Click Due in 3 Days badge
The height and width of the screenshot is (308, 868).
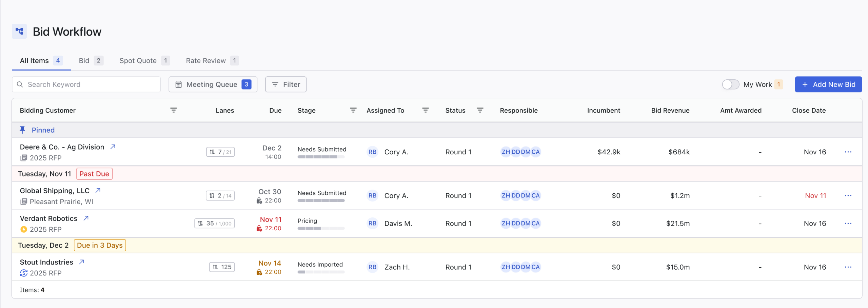pos(100,246)
